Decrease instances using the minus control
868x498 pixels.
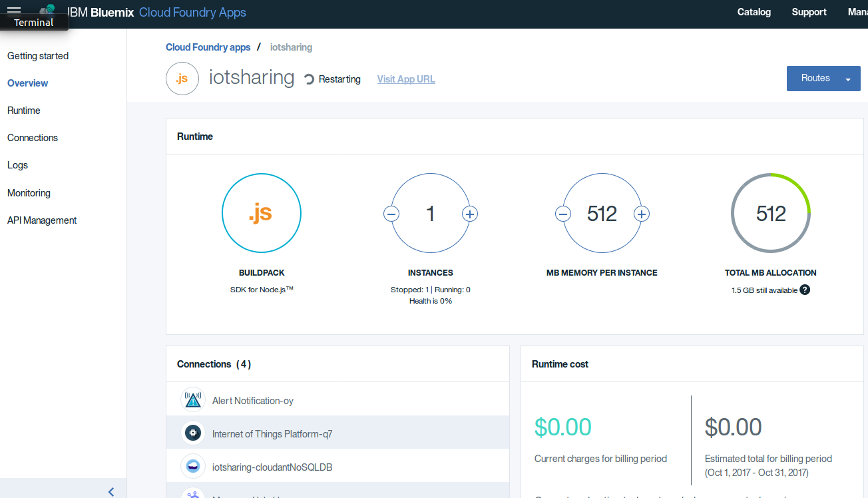click(391, 214)
